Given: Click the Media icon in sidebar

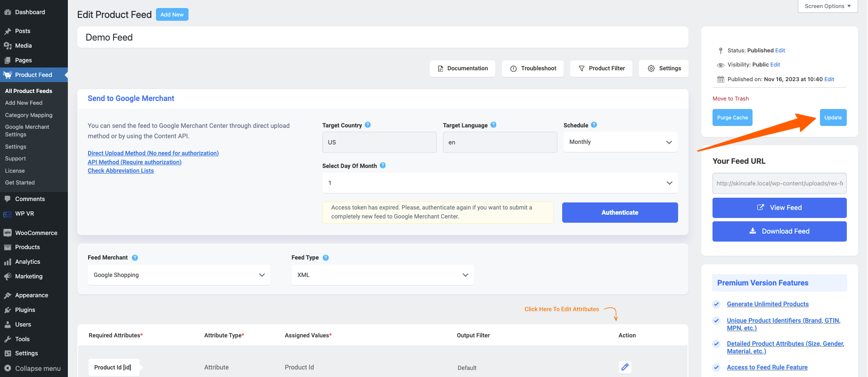Looking at the screenshot, I should coord(8,46).
